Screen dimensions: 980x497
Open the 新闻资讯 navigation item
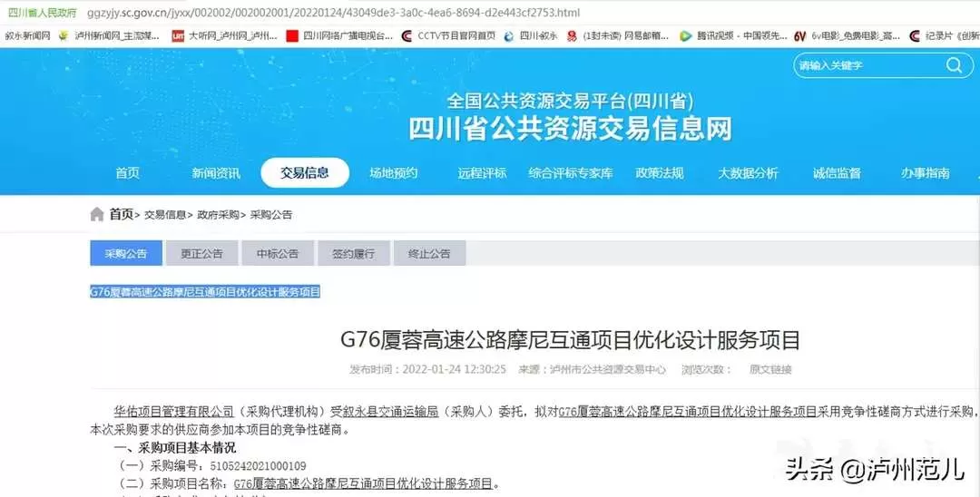216,173
